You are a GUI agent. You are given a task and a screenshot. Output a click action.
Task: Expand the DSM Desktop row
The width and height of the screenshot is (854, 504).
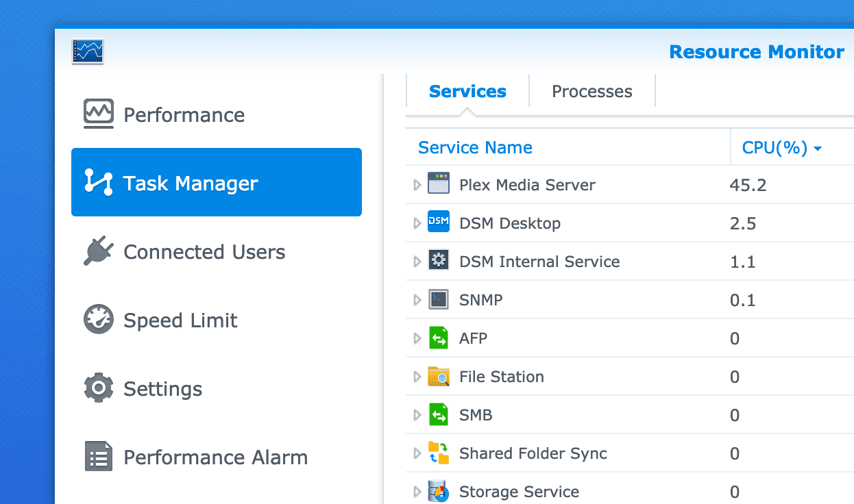[x=417, y=223]
